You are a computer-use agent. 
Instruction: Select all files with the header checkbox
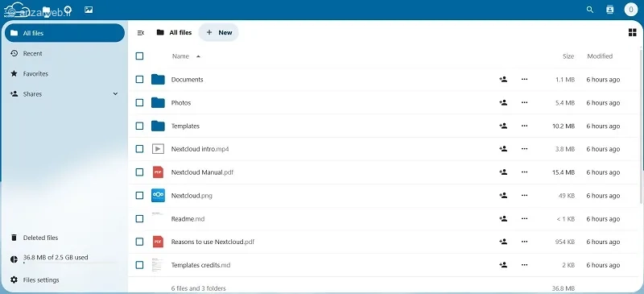(x=139, y=56)
